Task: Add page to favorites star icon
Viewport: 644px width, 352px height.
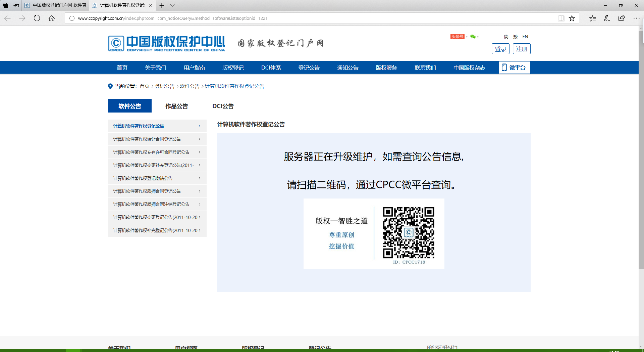Action: tap(572, 18)
